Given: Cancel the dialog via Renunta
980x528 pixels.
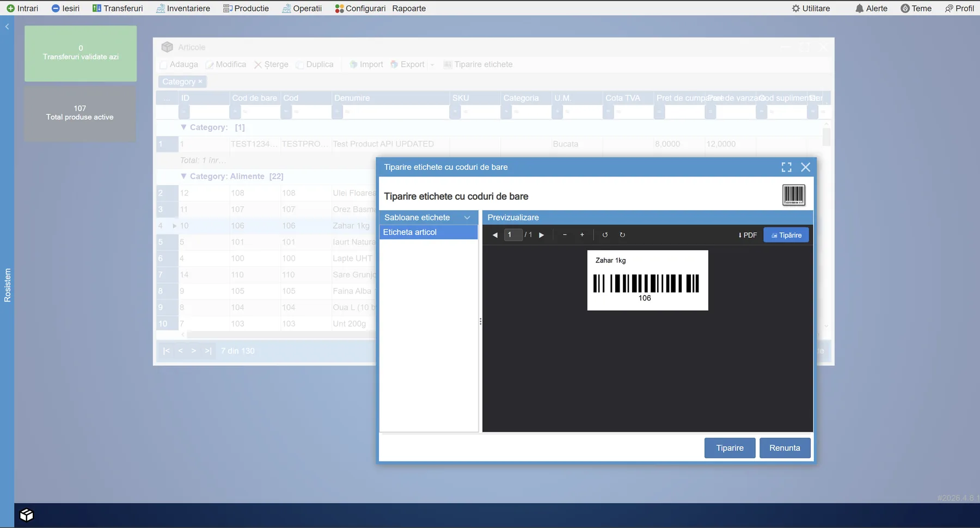Looking at the screenshot, I should point(785,447).
